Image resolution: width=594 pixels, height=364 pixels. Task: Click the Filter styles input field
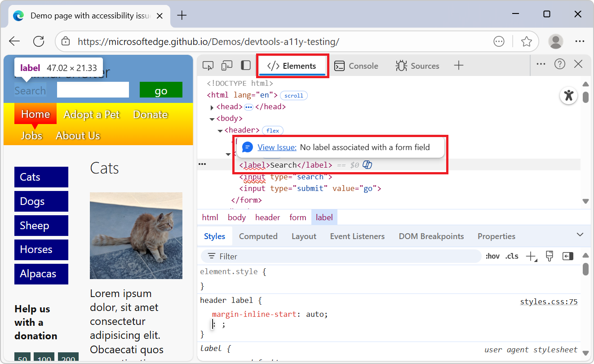(x=341, y=257)
